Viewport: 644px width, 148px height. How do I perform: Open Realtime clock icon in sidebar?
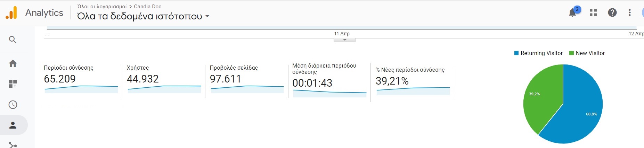(13, 105)
